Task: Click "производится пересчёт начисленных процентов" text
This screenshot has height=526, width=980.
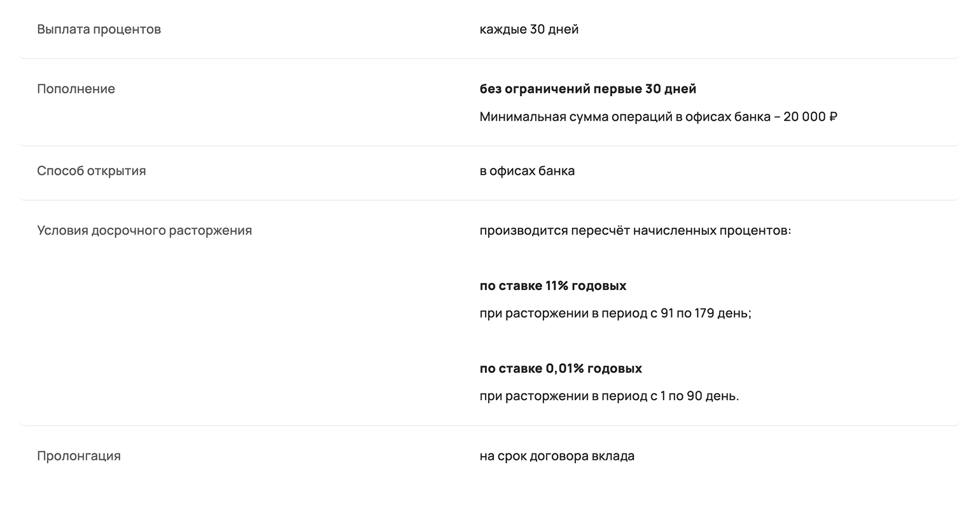Action: 634,231
